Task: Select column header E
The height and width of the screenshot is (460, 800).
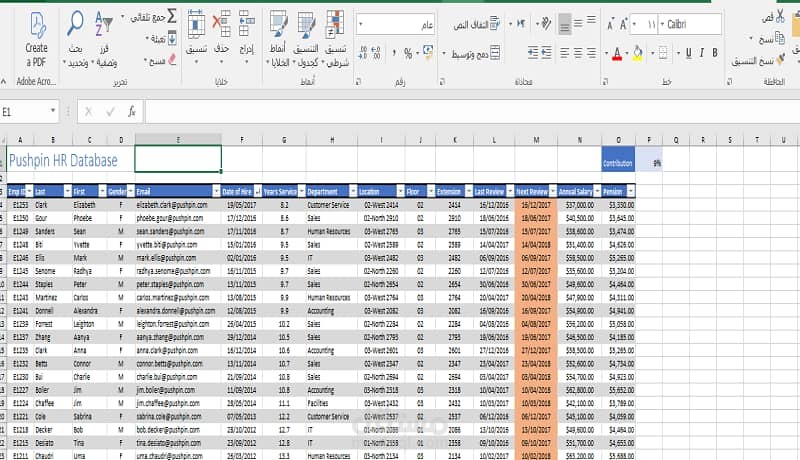Action: tap(178, 140)
